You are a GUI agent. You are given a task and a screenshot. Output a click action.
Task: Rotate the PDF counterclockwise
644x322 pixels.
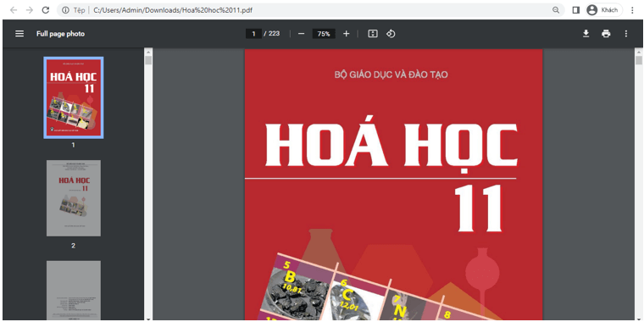391,34
